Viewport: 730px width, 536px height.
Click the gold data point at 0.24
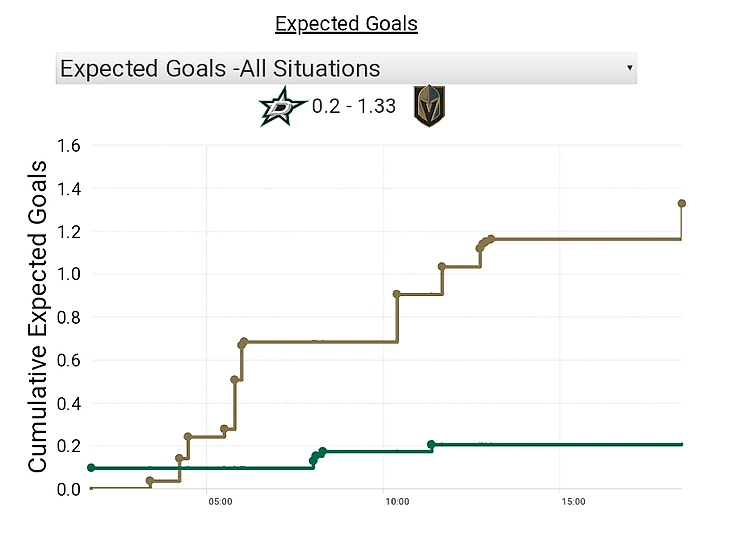[188, 436]
